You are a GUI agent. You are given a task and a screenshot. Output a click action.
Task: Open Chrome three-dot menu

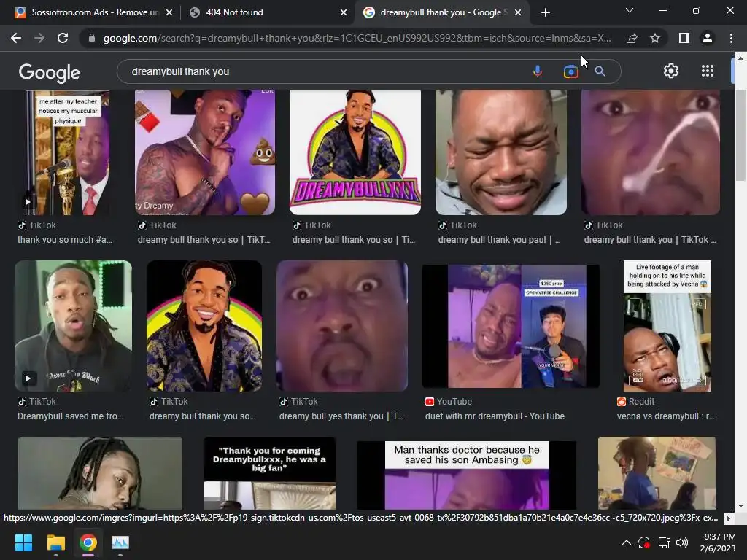[x=731, y=38]
